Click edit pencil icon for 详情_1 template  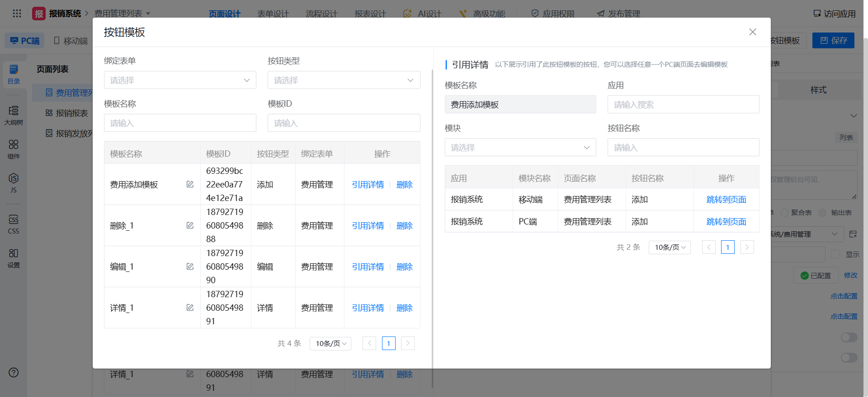[x=190, y=308]
